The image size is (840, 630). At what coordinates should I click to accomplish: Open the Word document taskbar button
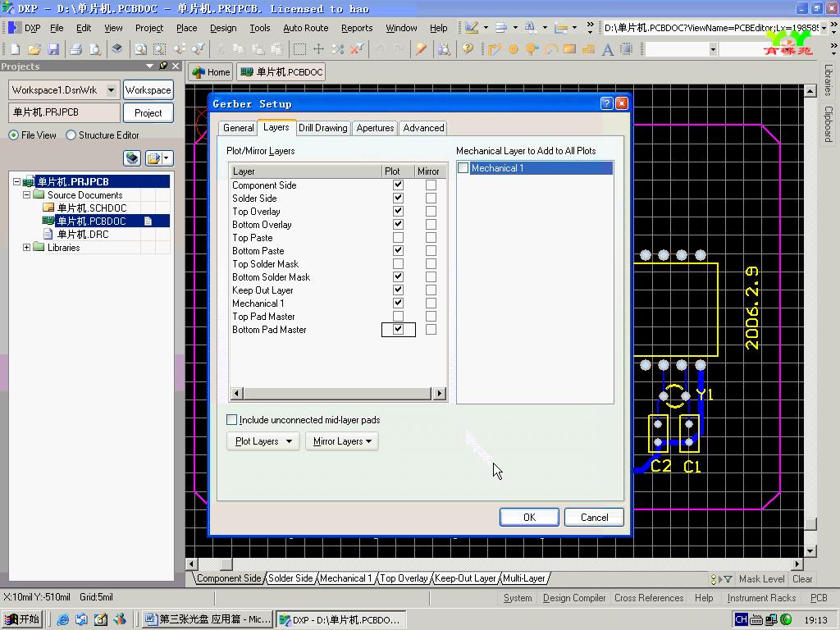[x=208, y=620]
